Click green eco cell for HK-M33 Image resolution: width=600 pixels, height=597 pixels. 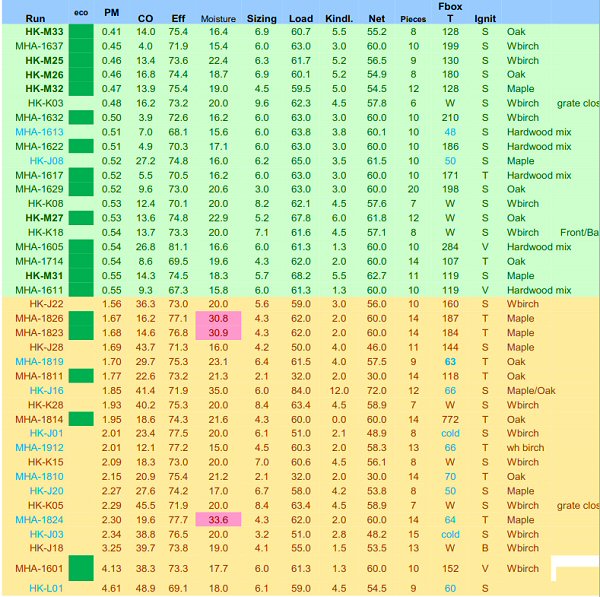(81, 31)
